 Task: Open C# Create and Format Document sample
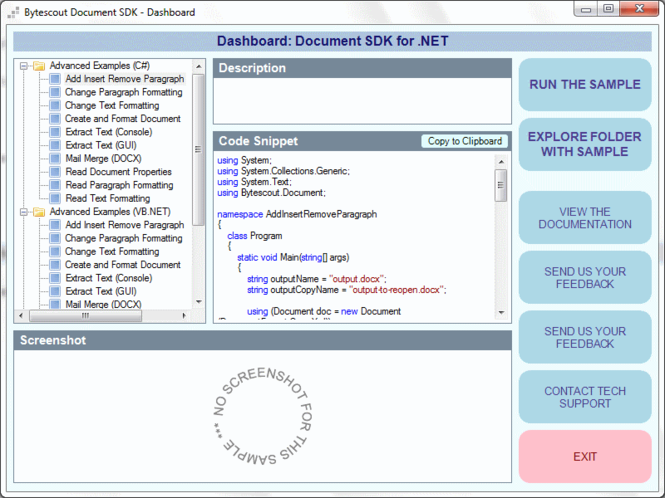pos(123,119)
